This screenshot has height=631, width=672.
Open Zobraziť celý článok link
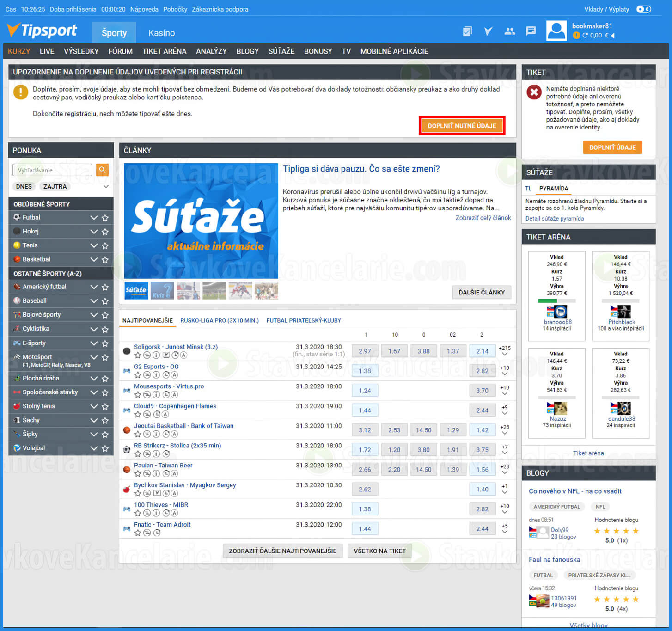(x=483, y=218)
